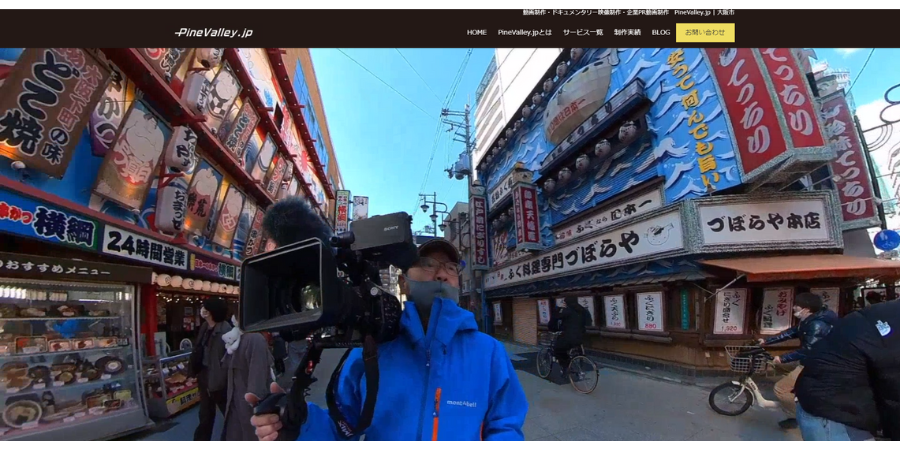Click the hero video of the cameraman
This screenshot has height=450, width=900.
pyautogui.click(x=450, y=244)
